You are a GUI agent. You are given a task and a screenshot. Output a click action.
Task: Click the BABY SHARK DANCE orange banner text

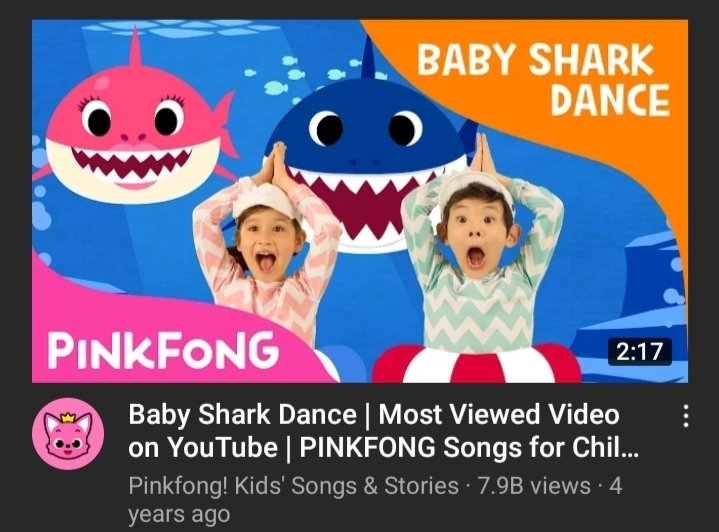[x=543, y=79]
